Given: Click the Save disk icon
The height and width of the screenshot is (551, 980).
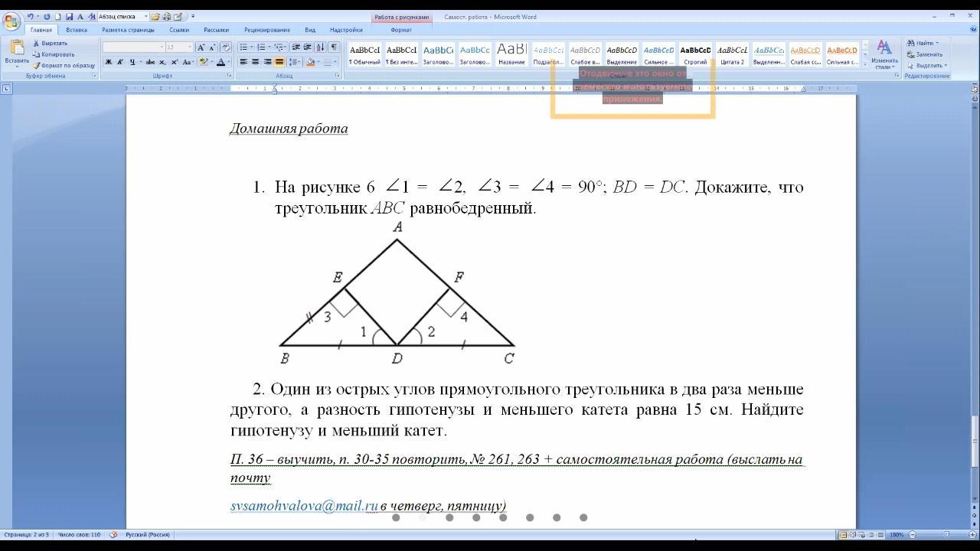Looking at the screenshot, I should click(69, 17).
